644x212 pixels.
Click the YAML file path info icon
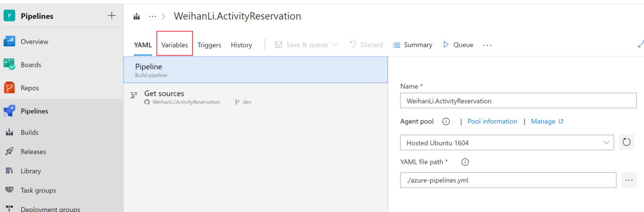[x=465, y=162]
